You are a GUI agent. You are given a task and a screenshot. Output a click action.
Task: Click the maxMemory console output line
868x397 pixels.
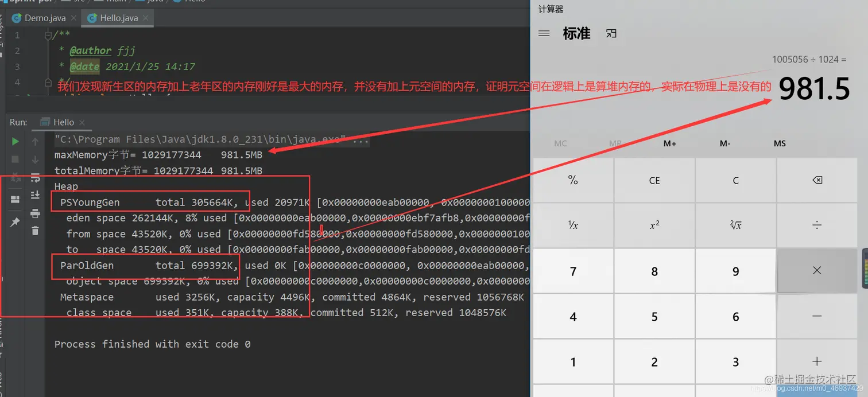158,155
